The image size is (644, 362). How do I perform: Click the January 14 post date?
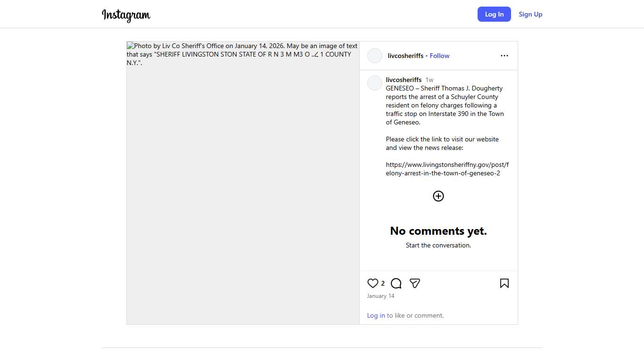(x=380, y=296)
